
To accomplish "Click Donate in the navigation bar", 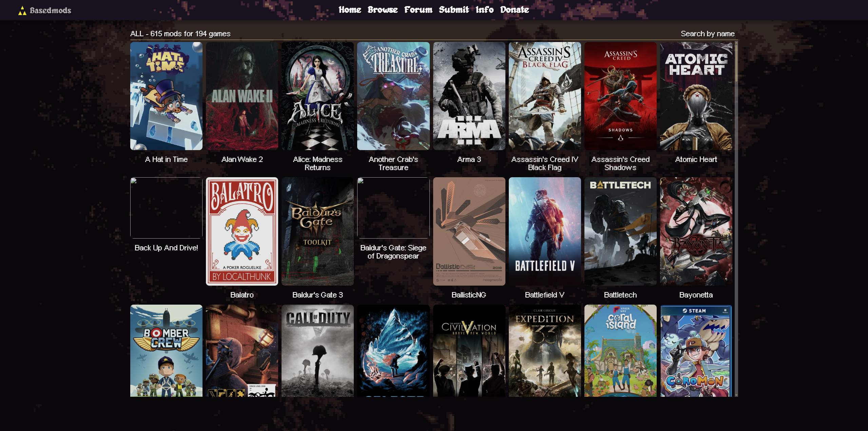I will 515,10.
